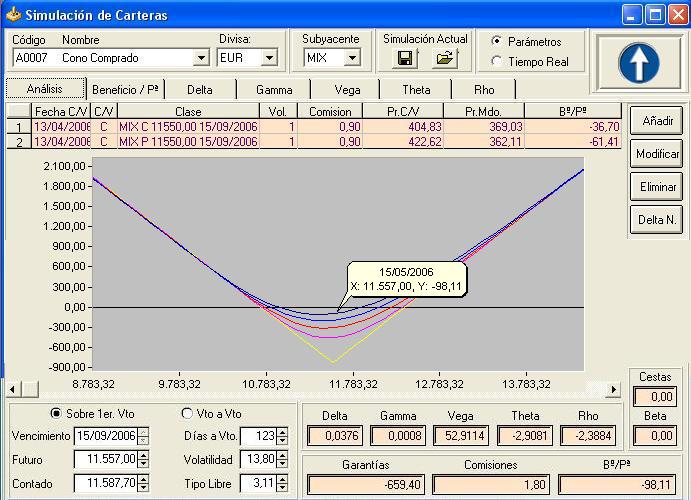The width and height of the screenshot is (691, 500).
Task: Decrease Volatilidad with down spinner
Action: pyautogui.click(x=282, y=463)
